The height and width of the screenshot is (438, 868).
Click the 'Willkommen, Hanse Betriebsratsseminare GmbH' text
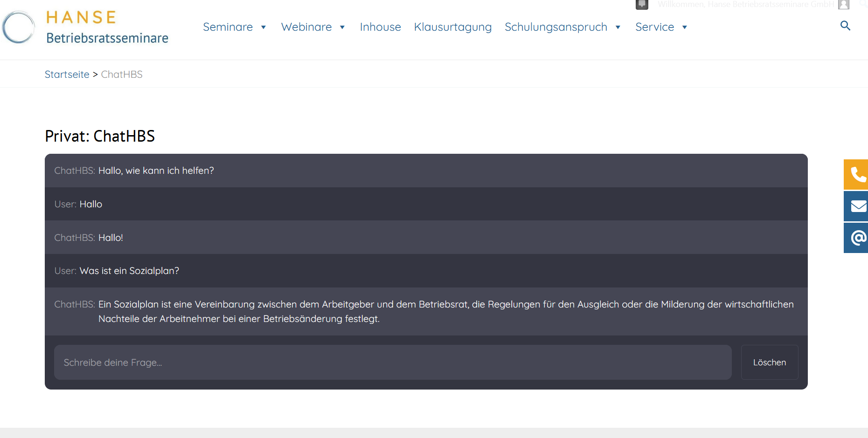(x=745, y=5)
